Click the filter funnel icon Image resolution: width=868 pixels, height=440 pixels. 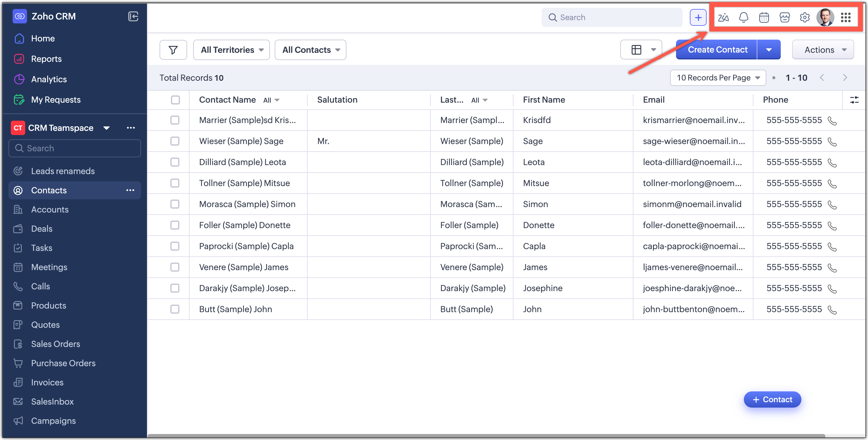click(173, 50)
